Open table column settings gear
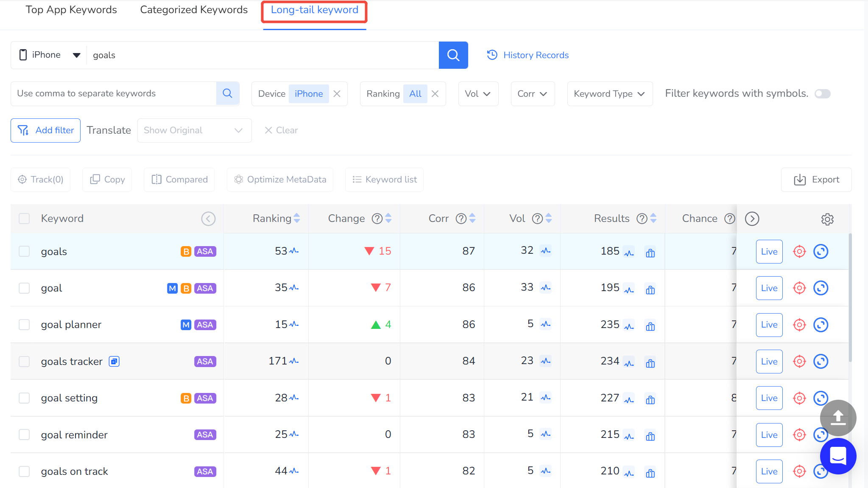Screen dimensions: 868x488 tap(827, 219)
